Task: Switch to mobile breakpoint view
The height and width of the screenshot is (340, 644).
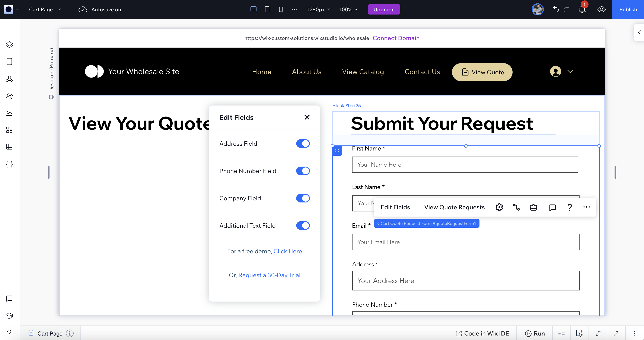Action: [281, 10]
